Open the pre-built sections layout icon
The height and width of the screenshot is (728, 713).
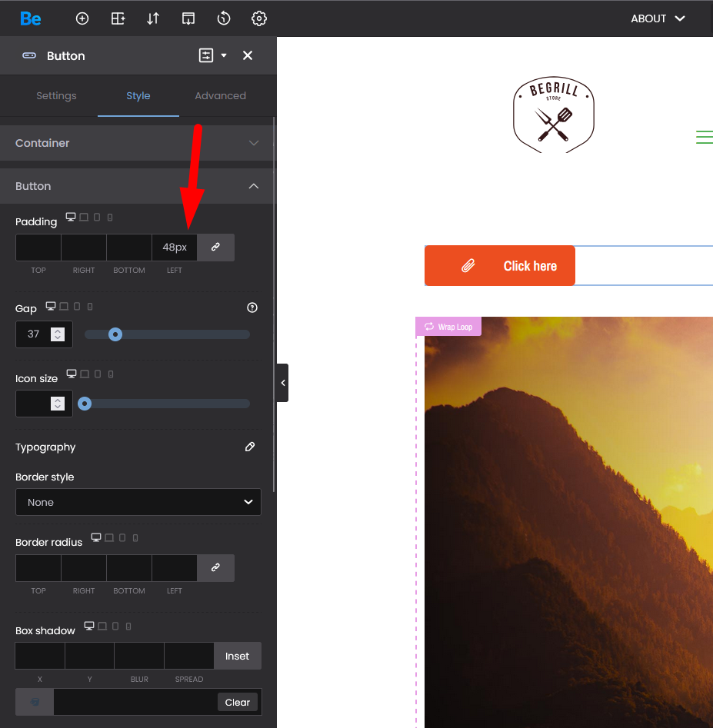point(118,18)
